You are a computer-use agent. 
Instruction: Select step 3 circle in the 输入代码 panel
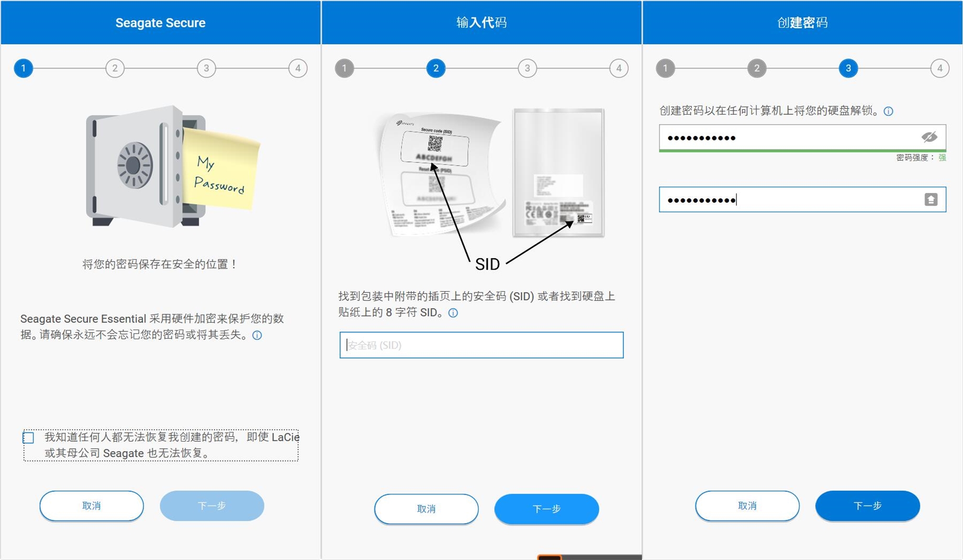[x=527, y=68]
